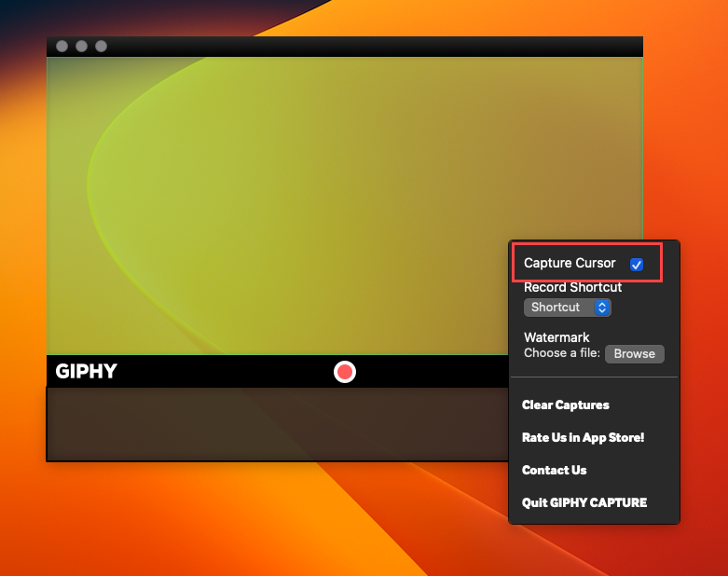Open the Contact Us menu entry
This screenshot has height=576, width=728.
pyautogui.click(x=555, y=470)
